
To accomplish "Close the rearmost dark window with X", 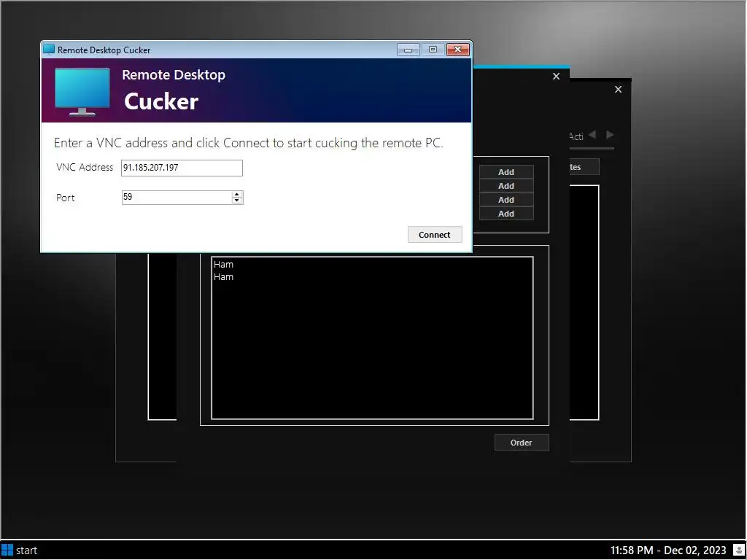I will click(x=618, y=90).
